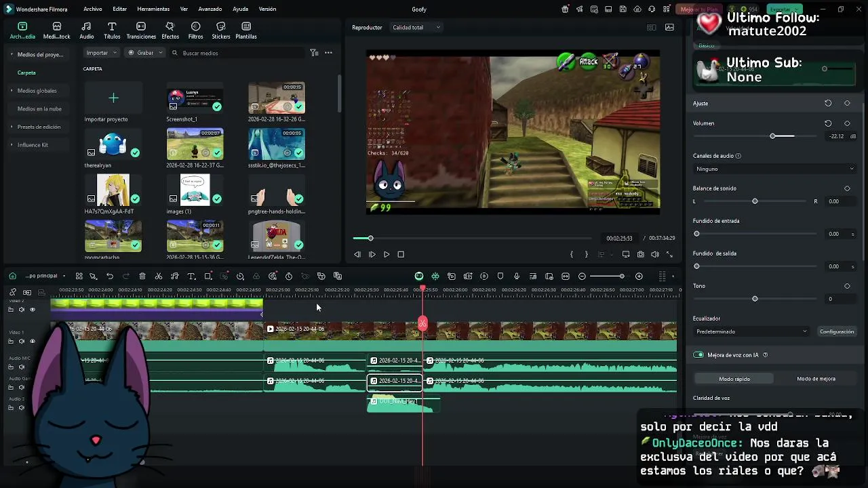Select the Screenshot_1 media thumbnail
Image resolution: width=868 pixels, height=488 pixels.
point(195,98)
